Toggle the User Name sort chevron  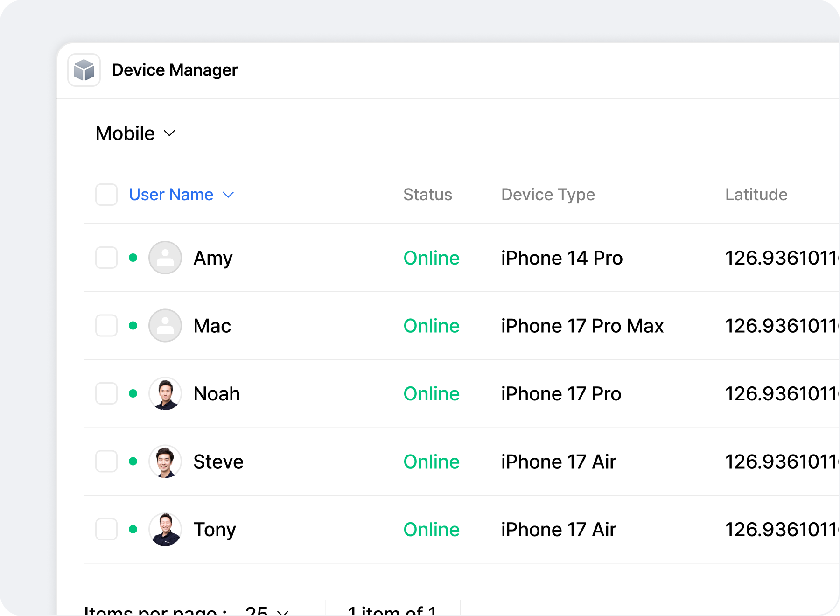[228, 195]
